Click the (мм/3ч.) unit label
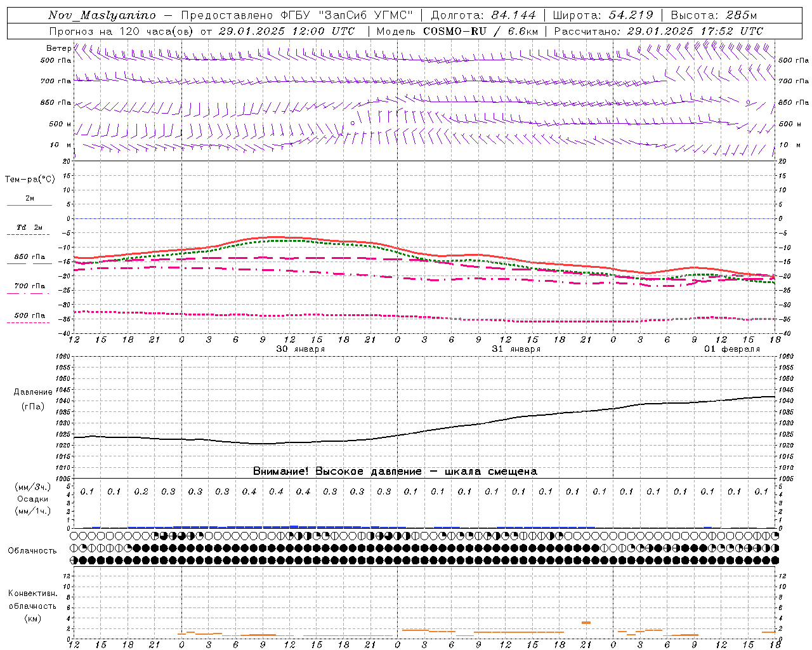The image size is (812, 650). (x=33, y=487)
